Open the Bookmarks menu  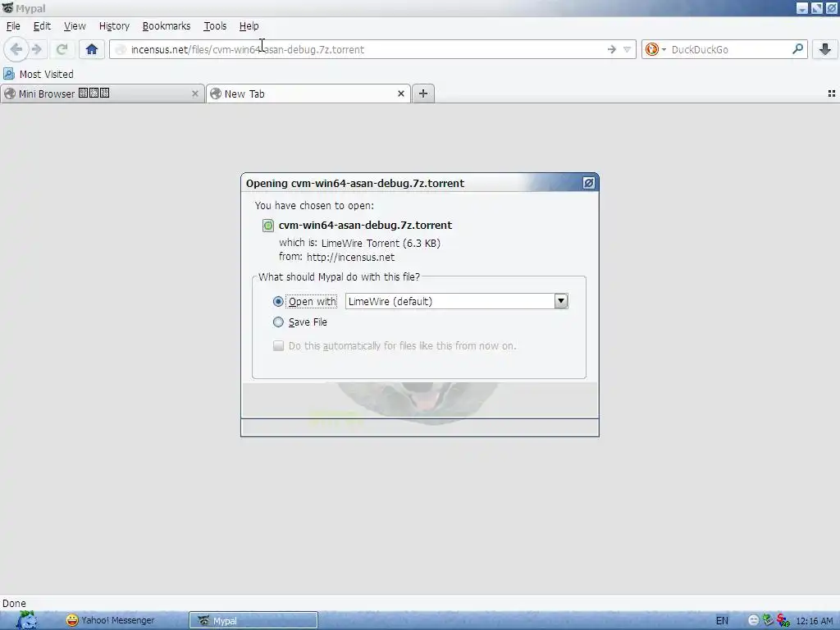pyautogui.click(x=166, y=25)
